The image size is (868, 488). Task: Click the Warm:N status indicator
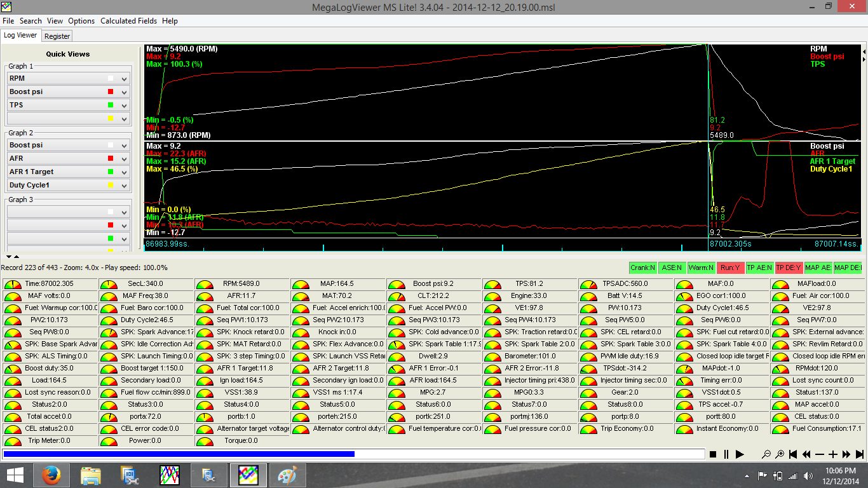tap(702, 268)
